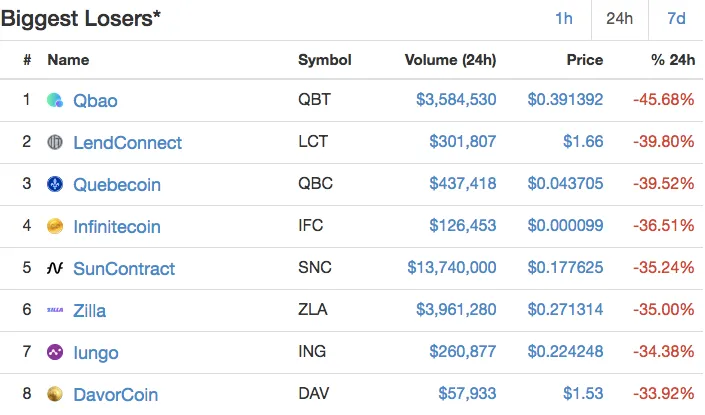The height and width of the screenshot is (415, 705).
Task: Click the Zilla logo icon
Action: click(55, 310)
